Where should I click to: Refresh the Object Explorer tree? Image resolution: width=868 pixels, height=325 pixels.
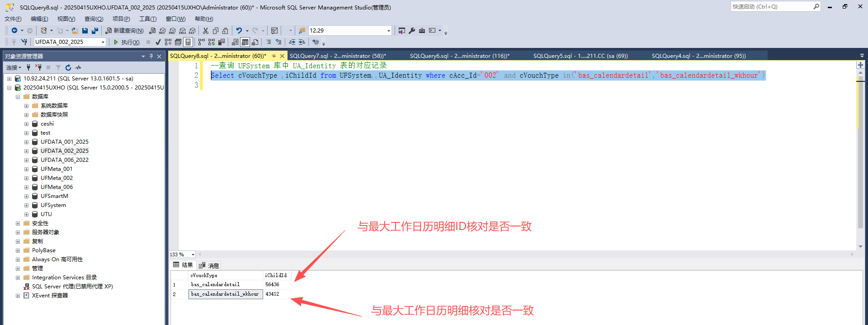pos(68,67)
